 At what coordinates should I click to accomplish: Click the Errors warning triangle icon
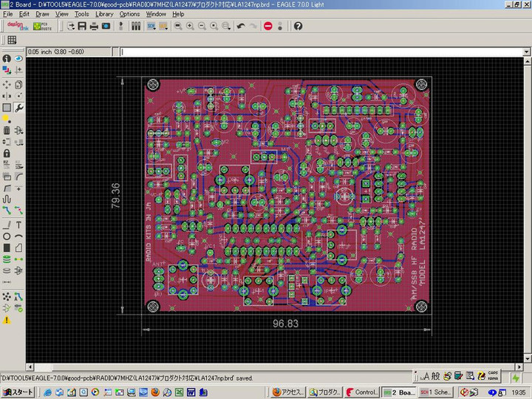click(x=7, y=320)
